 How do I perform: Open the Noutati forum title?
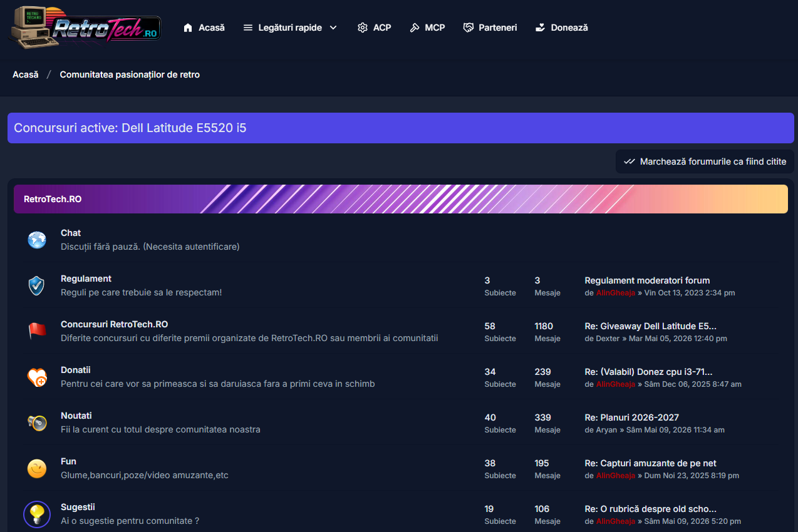click(76, 416)
